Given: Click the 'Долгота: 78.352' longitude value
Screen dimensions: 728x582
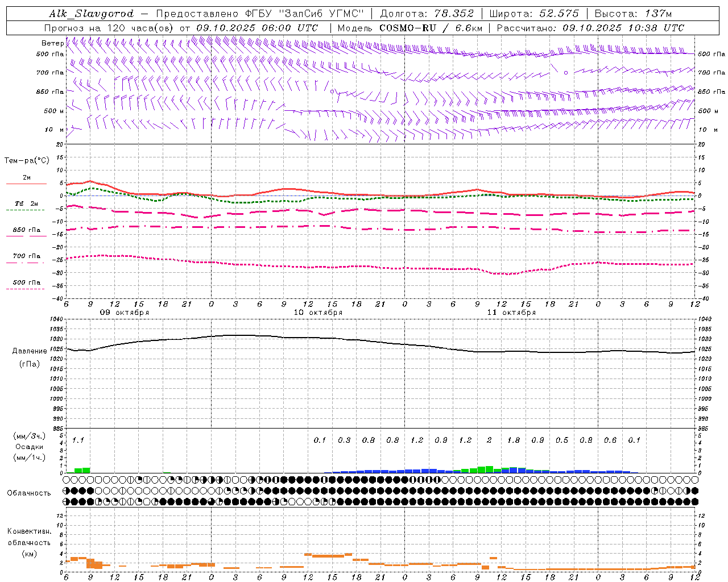Looking at the screenshot, I should click(x=426, y=14).
